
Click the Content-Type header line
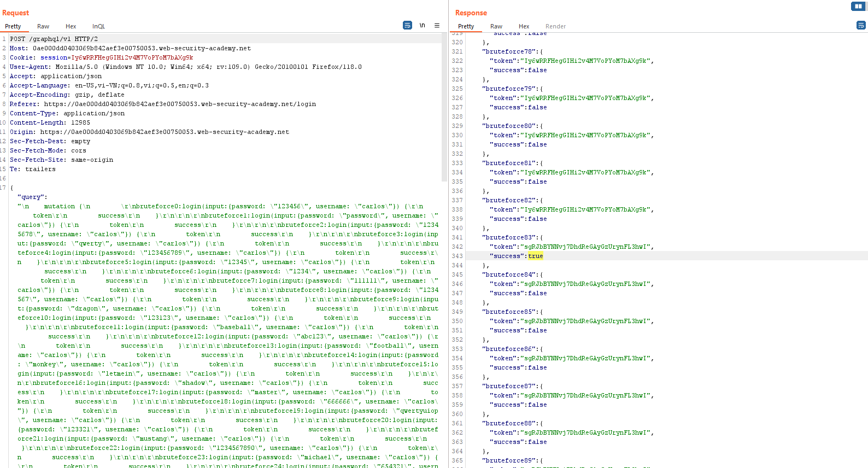[x=67, y=113]
